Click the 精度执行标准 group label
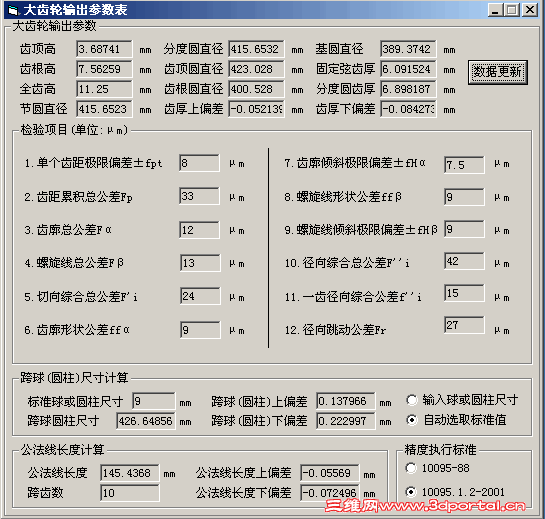The width and height of the screenshot is (545, 519). pyautogui.click(x=440, y=450)
